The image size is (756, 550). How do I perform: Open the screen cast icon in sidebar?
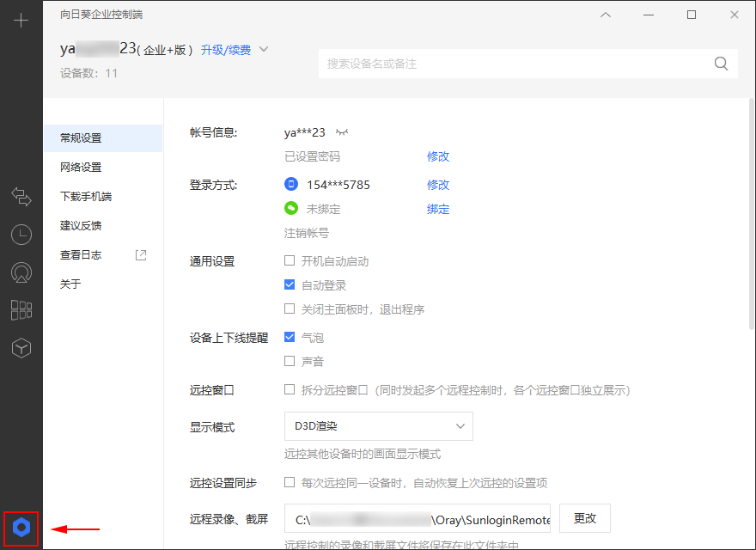coord(21,272)
